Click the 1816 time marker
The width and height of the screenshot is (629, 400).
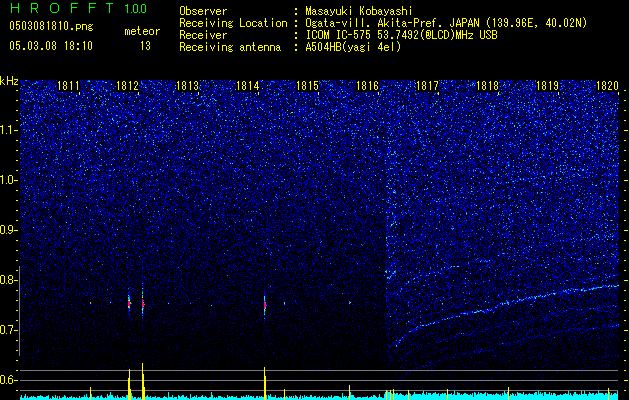367,86
